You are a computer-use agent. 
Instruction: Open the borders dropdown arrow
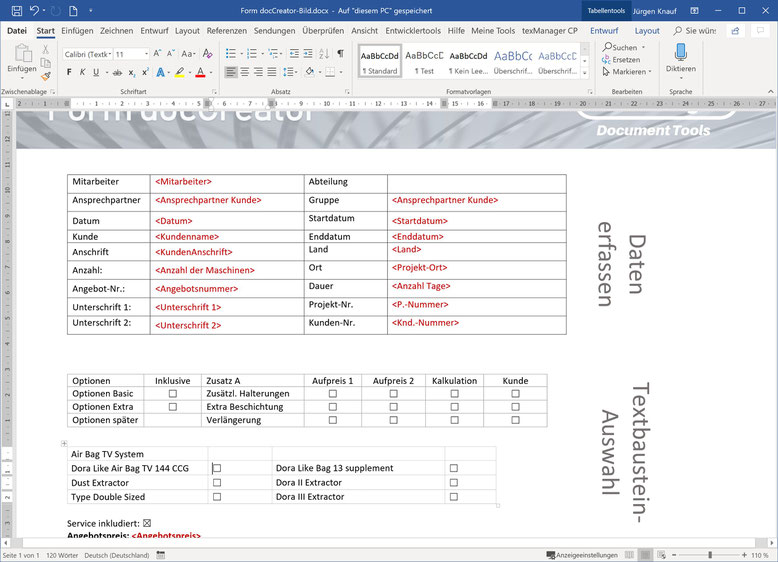tap(341, 72)
